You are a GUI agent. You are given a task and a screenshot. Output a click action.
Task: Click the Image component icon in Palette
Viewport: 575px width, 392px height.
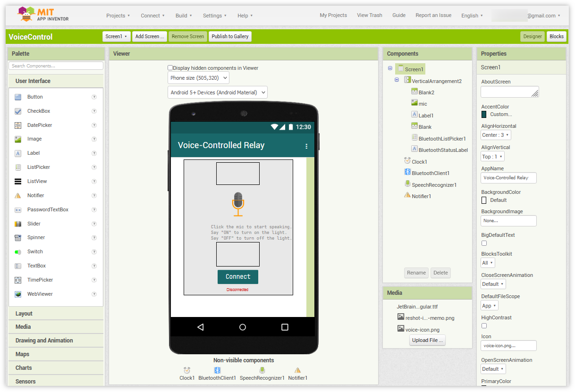(x=18, y=139)
